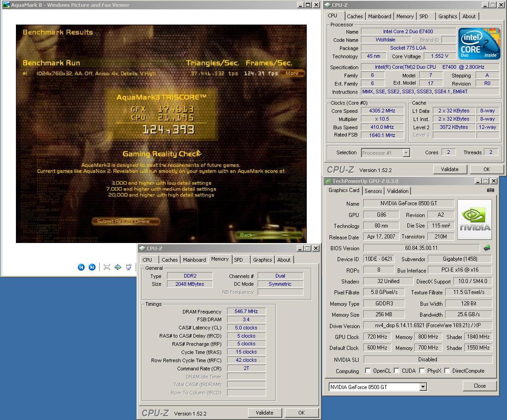This screenshot has height=420, width=507.
Task: Open Caches tab in Memory CPU-Z window
Action: [x=169, y=260]
